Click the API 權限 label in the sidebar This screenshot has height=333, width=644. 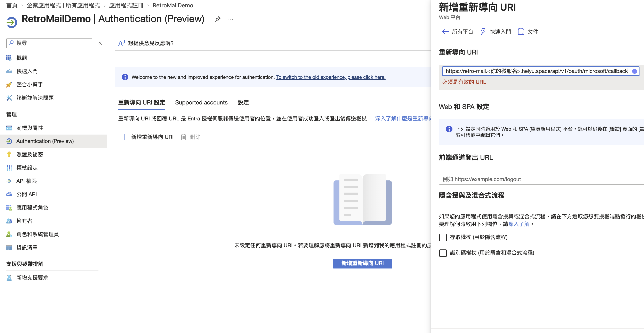[x=26, y=181]
